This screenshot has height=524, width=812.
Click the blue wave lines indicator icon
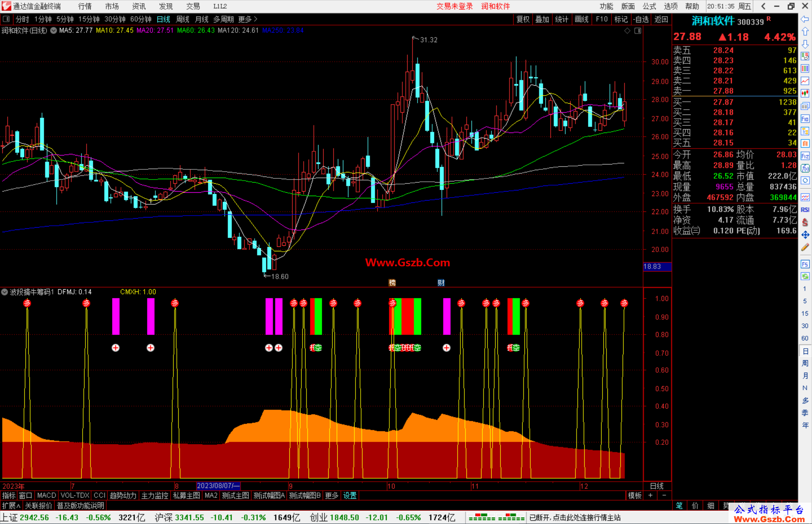(x=805, y=197)
